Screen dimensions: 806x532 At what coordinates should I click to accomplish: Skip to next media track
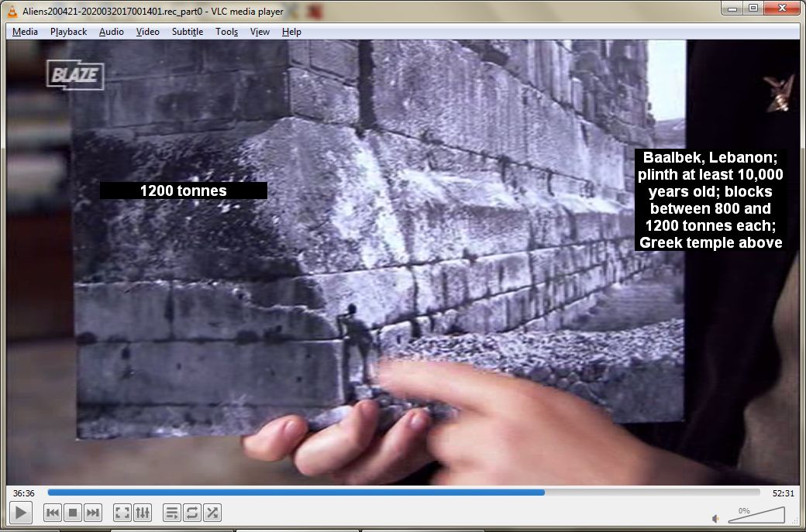click(x=93, y=513)
